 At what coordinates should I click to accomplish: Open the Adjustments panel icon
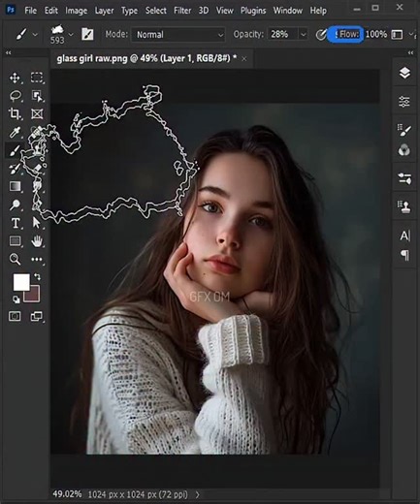tap(404, 178)
